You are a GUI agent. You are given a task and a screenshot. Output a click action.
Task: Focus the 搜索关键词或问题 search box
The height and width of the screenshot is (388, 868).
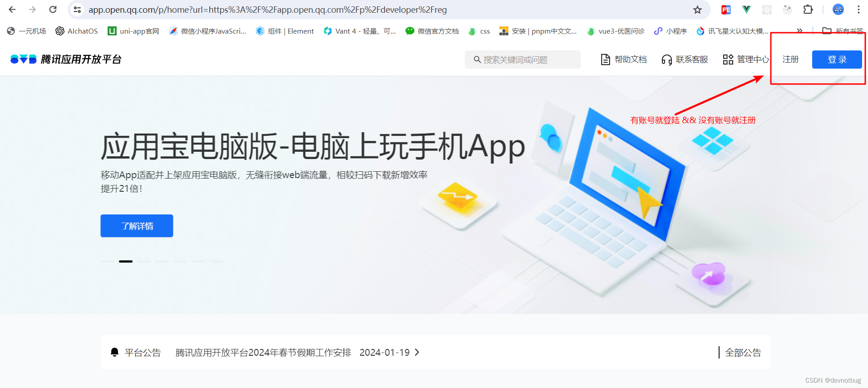click(523, 60)
